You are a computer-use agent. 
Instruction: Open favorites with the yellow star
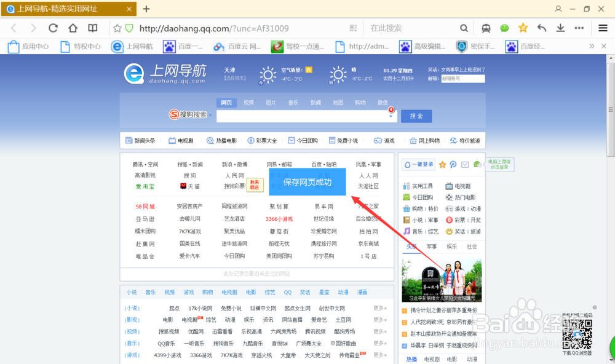point(523,28)
